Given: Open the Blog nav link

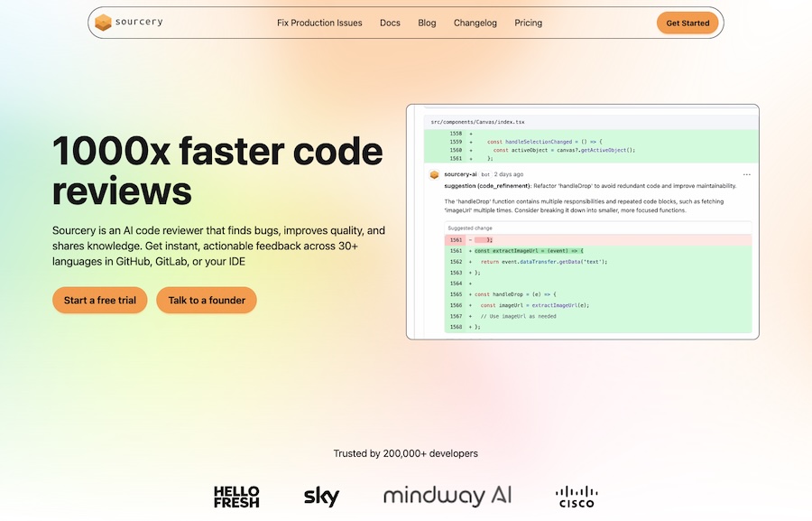Looking at the screenshot, I should click(427, 23).
